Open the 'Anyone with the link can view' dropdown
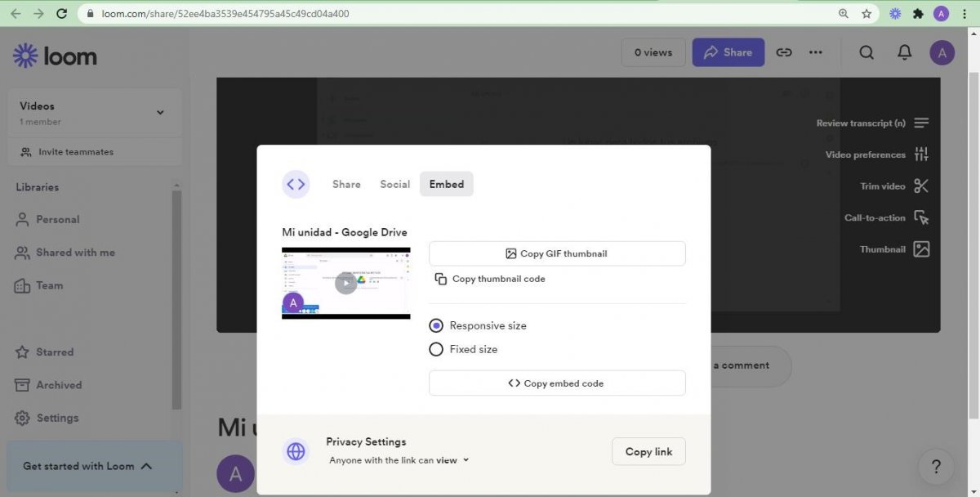Image resolution: width=980 pixels, height=497 pixels. point(399,460)
